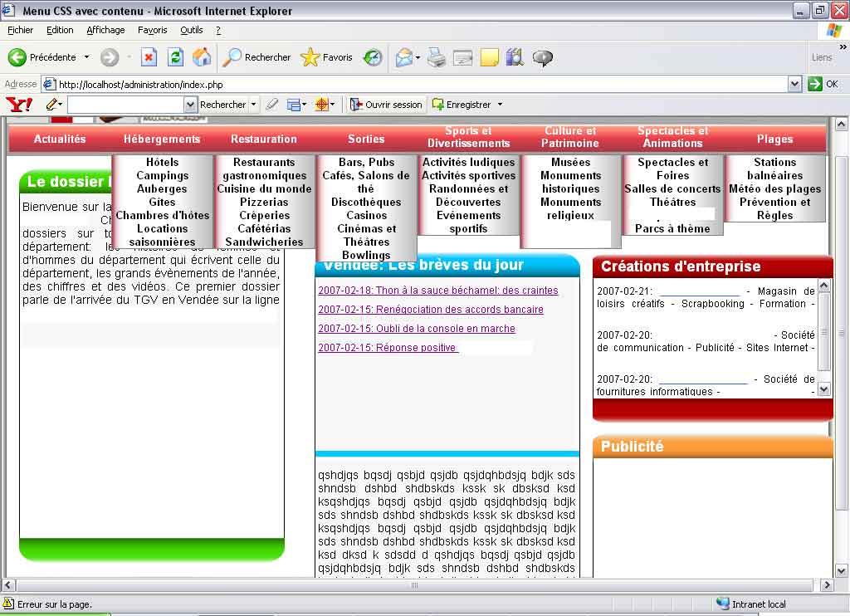The height and width of the screenshot is (616, 850).
Task: Click the Précédente back arrow icon
Action: coord(17,57)
